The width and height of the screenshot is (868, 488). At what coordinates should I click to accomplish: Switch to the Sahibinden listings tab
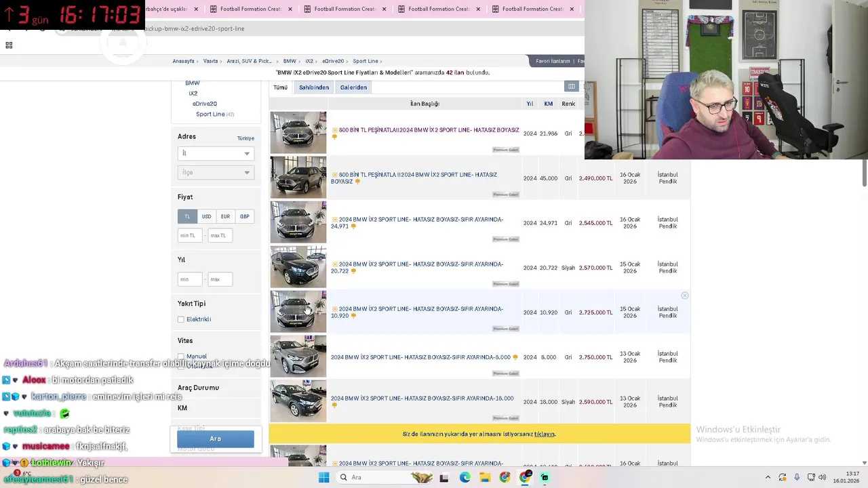click(314, 87)
